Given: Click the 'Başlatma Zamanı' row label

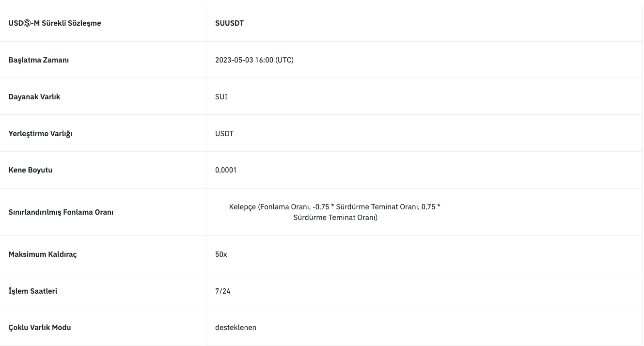Looking at the screenshot, I should point(39,60).
